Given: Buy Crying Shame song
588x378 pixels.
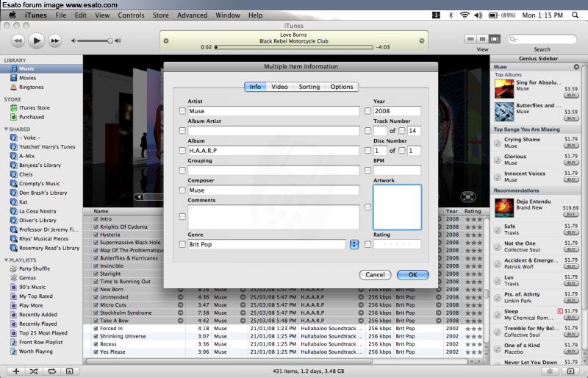Looking at the screenshot, I should point(571,146).
